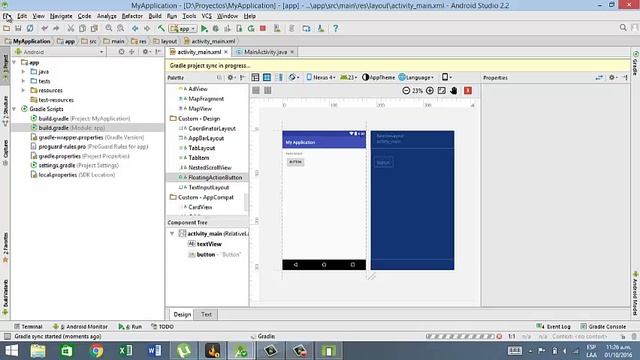Open the Refactor menu
The width and height of the screenshot is (640, 360).
[132, 16]
